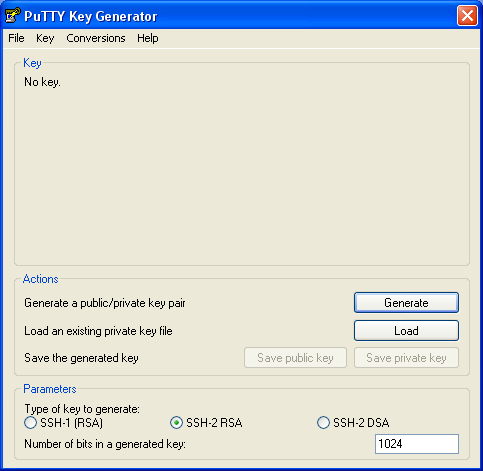
Task: Click the PuTTY Key Generator title bar text
Action: [90, 16]
